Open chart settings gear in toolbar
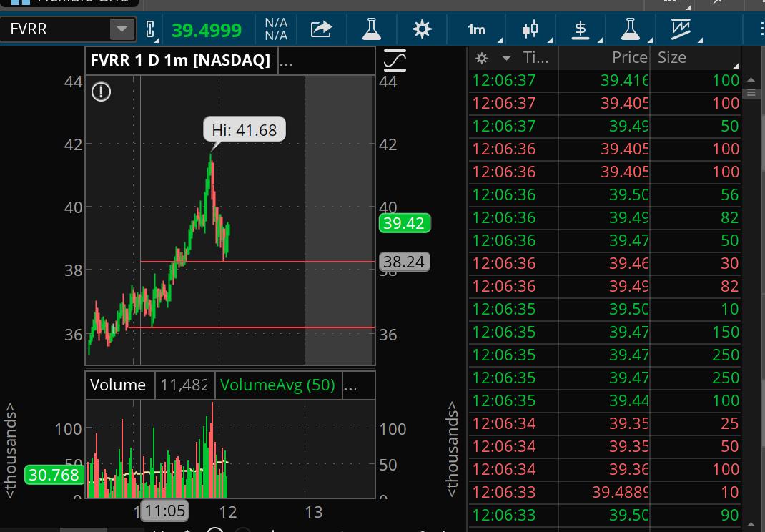This screenshot has width=765, height=532. click(x=422, y=29)
